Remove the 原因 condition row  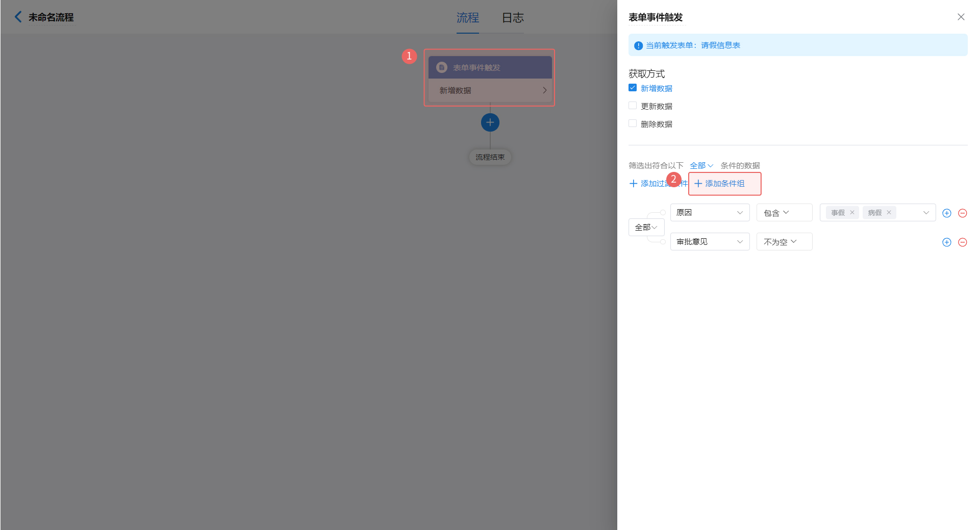pyautogui.click(x=962, y=213)
